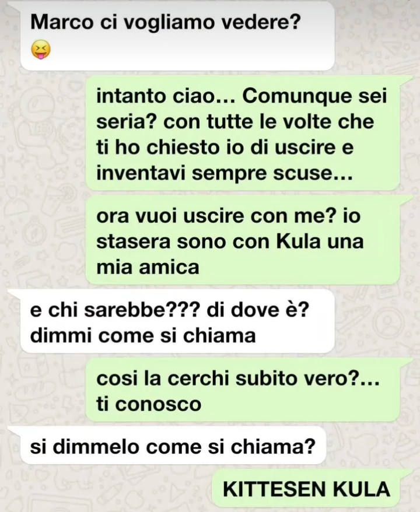Viewport: 420px width, 512px height.
Task: Tap the 'mia amica' text line
Action: pos(148,266)
